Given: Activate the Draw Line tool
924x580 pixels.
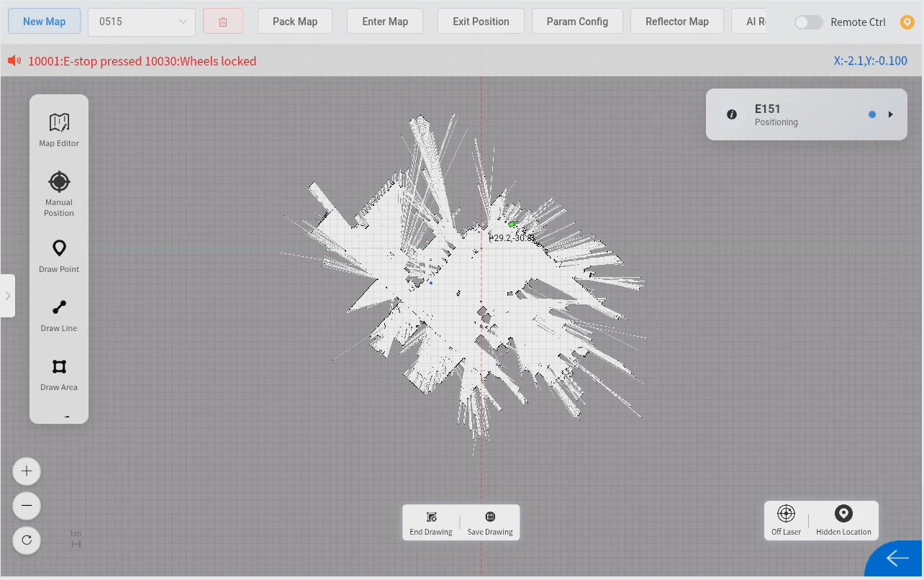Looking at the screenshot, I should pos(59,315).
